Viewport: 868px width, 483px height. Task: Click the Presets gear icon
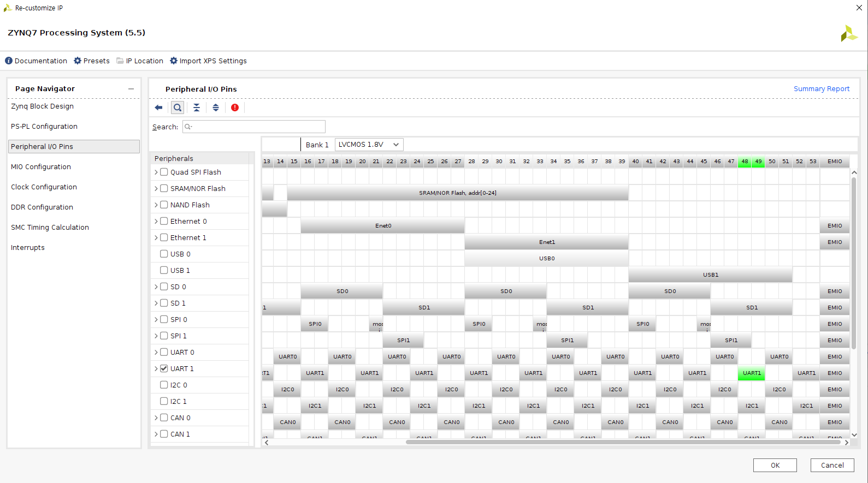tap(78, 61)
